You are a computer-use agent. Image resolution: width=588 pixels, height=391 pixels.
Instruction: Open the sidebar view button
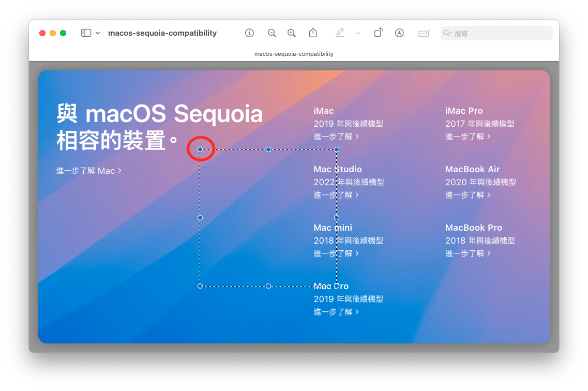[86, 33]
